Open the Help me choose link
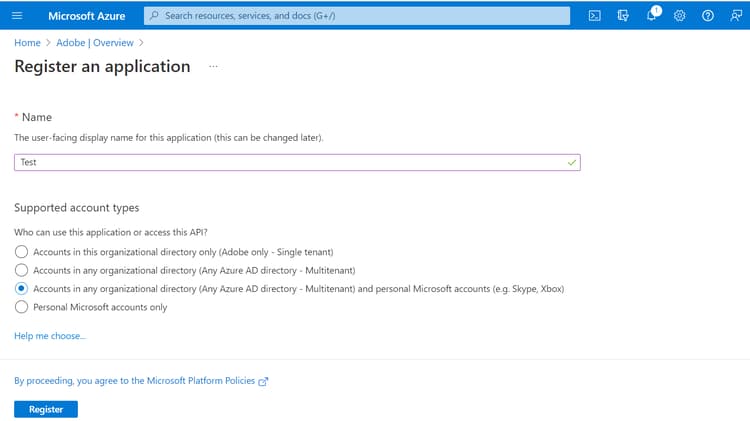750x421 pixels. 50,336
